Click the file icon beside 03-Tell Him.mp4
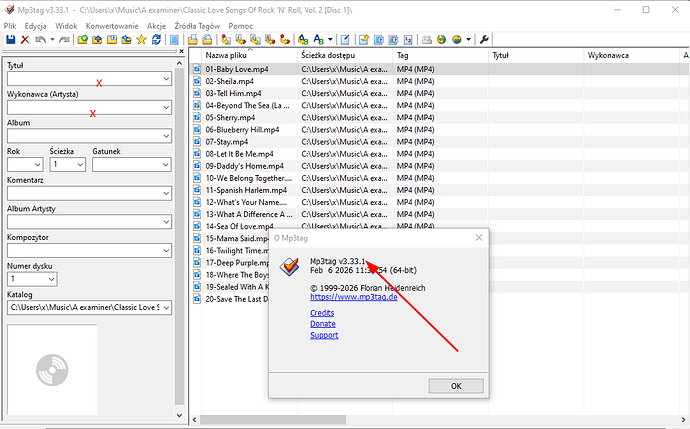Screen dimensions: 690x429 click(197, 93)
